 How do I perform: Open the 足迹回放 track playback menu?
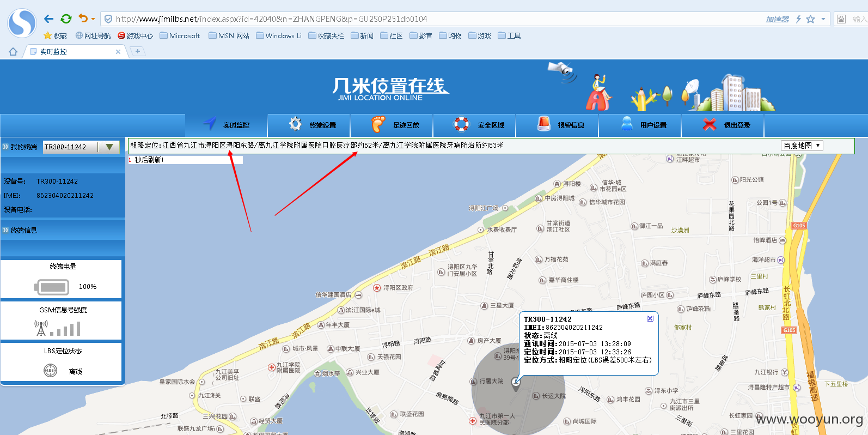pyautogui.click(x=392, y=125)
